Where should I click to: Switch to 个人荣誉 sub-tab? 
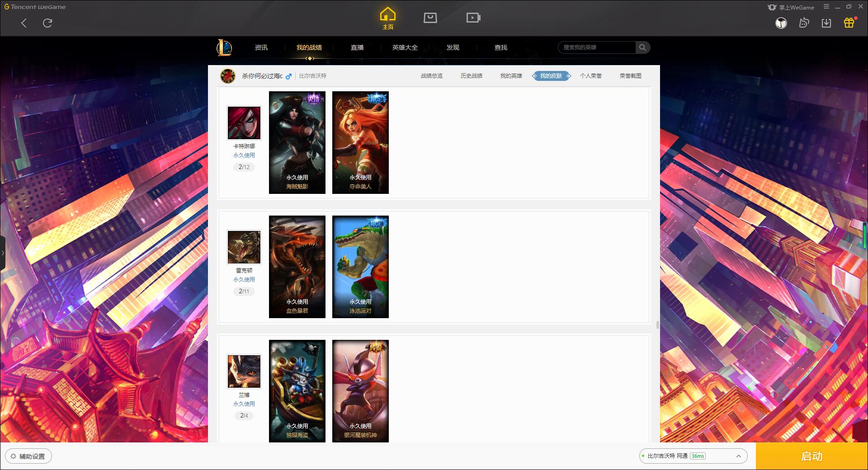tap(591, 76)
